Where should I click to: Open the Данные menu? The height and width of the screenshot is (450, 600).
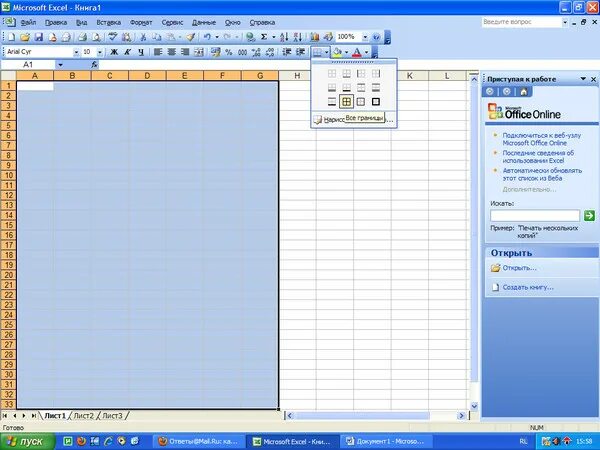point(204,23)
